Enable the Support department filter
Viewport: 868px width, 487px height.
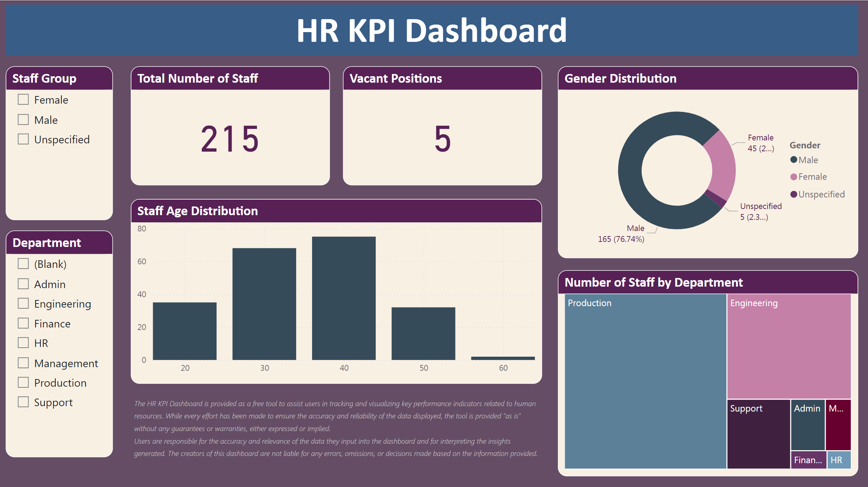(x=23, y=402)
